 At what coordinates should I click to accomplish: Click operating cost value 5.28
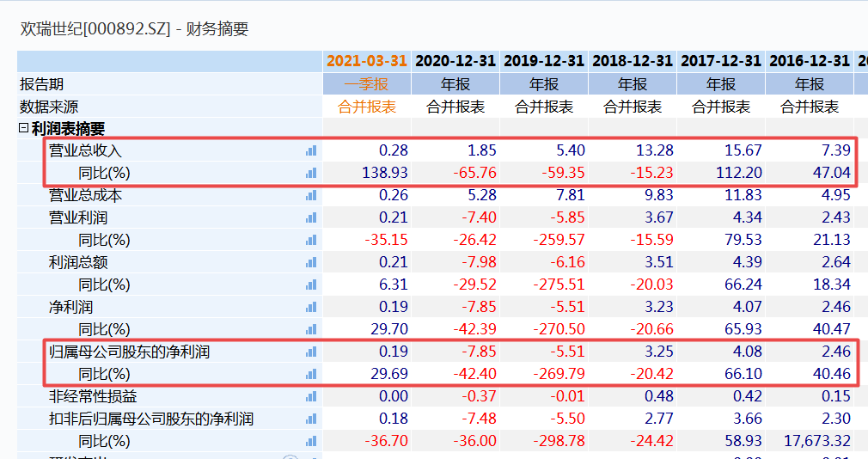pyautogui.click(x=482, y=195)
